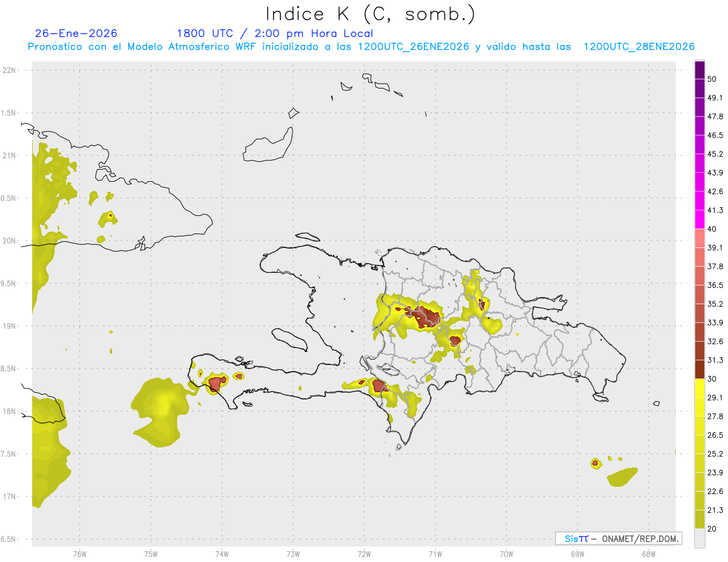
Task: Click the "31.3" color scale value
Action: coord(715,360)
